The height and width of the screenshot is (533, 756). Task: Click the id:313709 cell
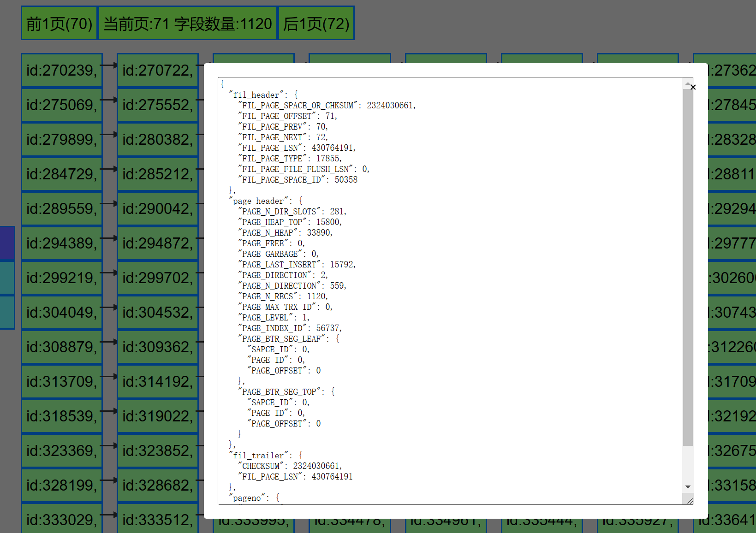pos(62,381)
